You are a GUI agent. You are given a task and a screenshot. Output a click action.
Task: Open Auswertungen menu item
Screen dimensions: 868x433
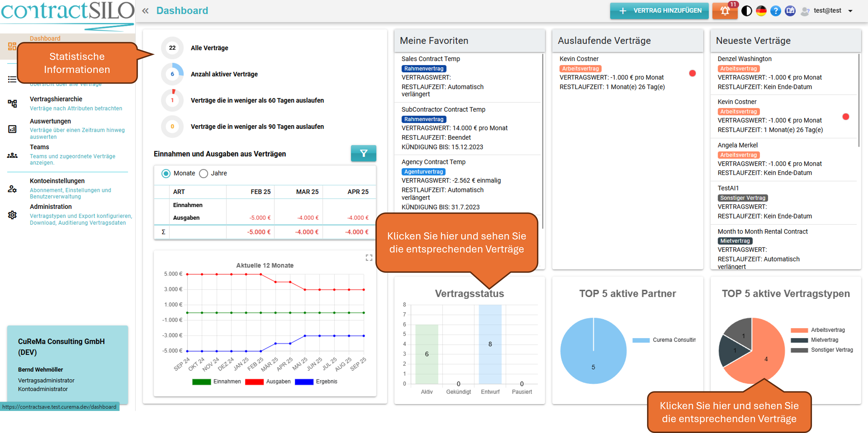click(x=50, y=121)
